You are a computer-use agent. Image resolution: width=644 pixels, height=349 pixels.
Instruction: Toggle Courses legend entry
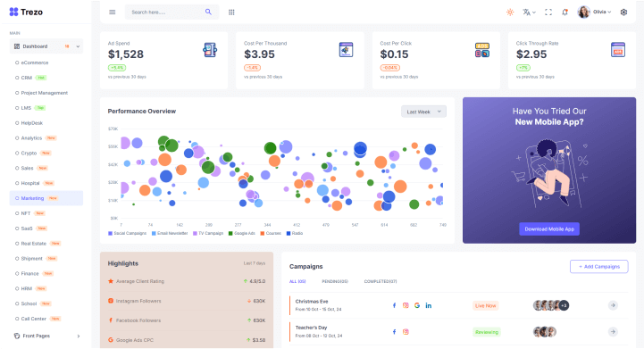click(x=271, y=233)
